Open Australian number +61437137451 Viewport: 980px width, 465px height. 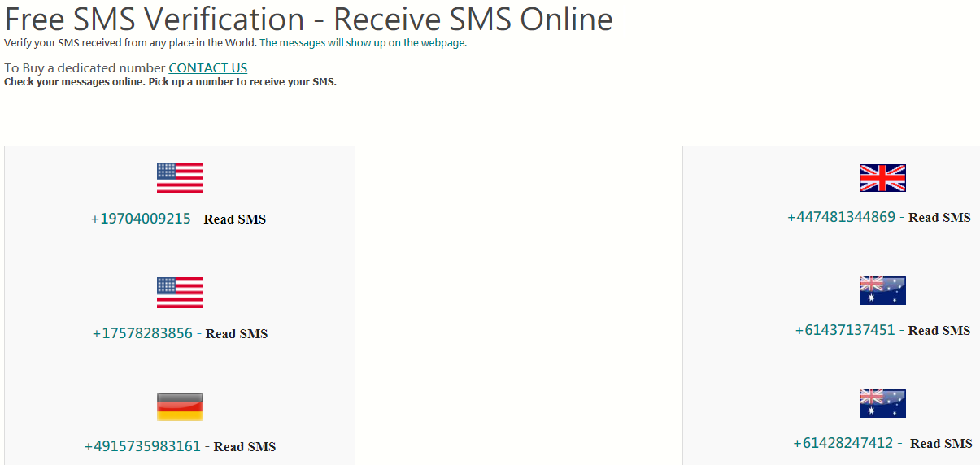(x=845, y=330)
